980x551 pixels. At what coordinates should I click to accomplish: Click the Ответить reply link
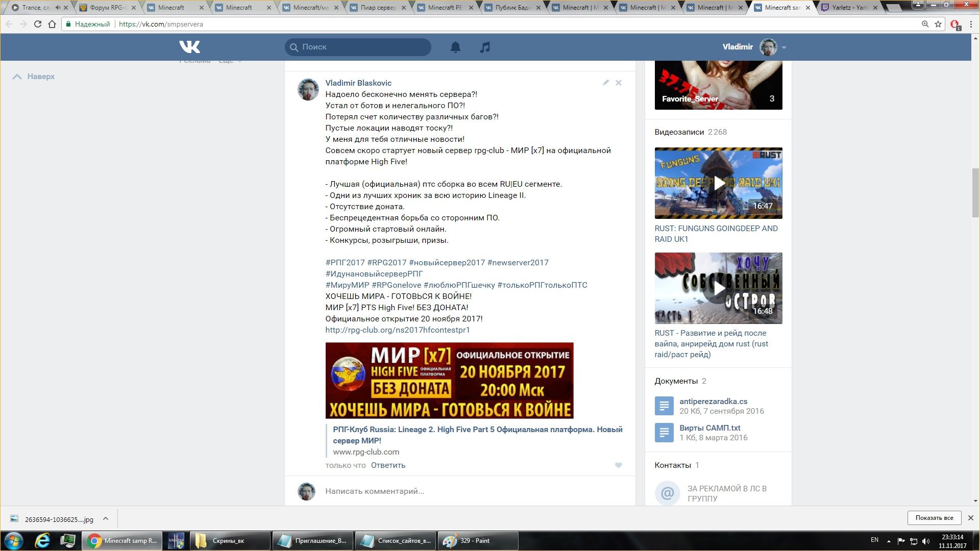pos(388,465)
